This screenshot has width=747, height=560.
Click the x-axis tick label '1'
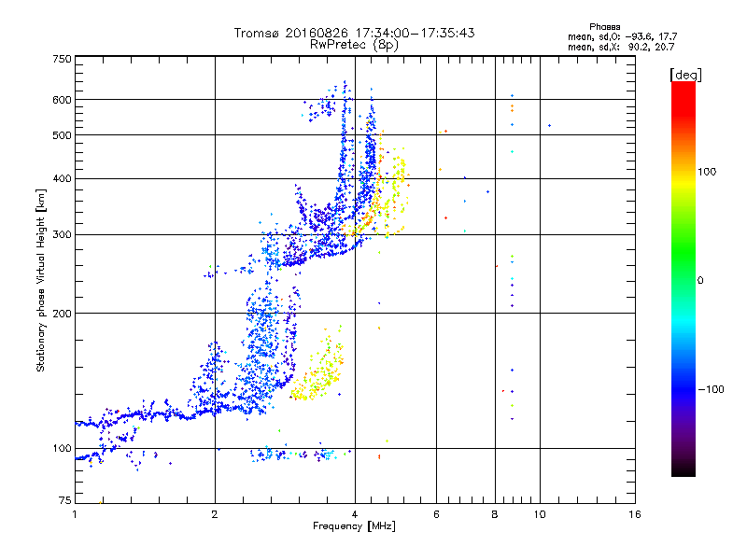[x=75, y=514]
